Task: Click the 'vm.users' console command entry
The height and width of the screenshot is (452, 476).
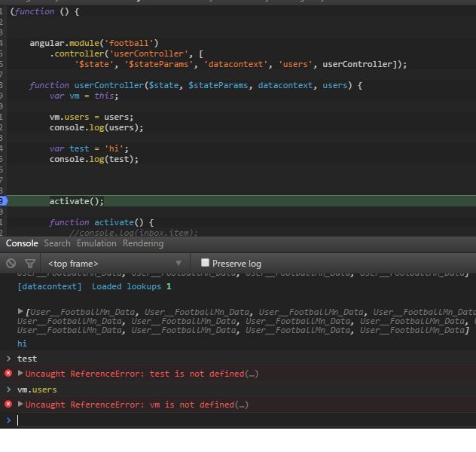Action: tap(37, 389)
